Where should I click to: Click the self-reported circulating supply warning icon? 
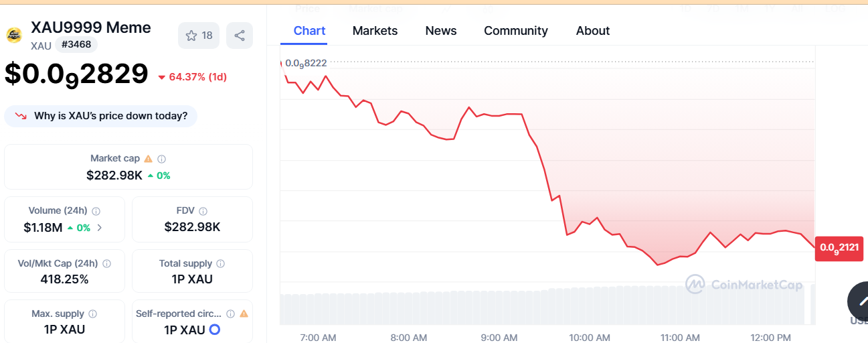coord(244,314)
